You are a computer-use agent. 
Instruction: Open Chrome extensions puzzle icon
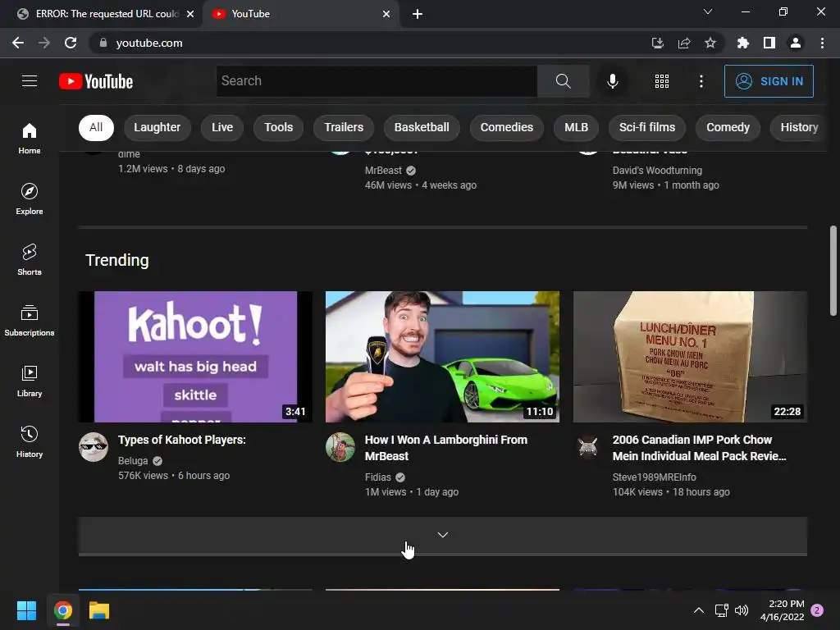pyautogui.click(x=742, y=43)
